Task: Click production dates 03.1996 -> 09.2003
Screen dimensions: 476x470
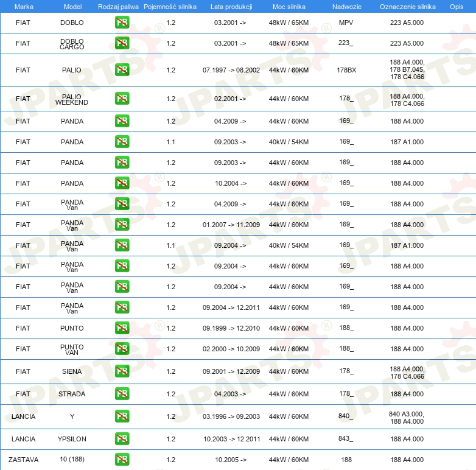Action: coord(231,416)
